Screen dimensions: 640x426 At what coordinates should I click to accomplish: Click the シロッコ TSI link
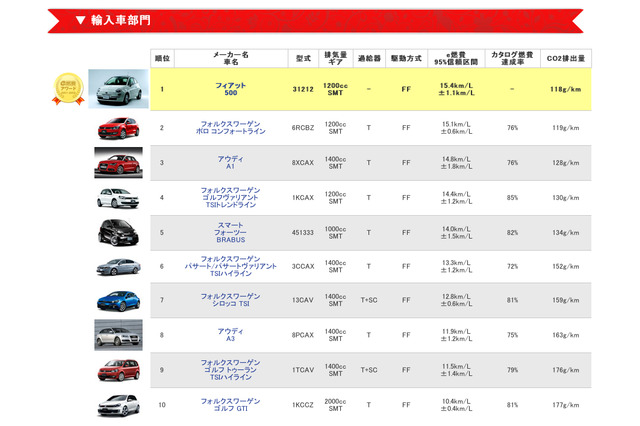231,300
